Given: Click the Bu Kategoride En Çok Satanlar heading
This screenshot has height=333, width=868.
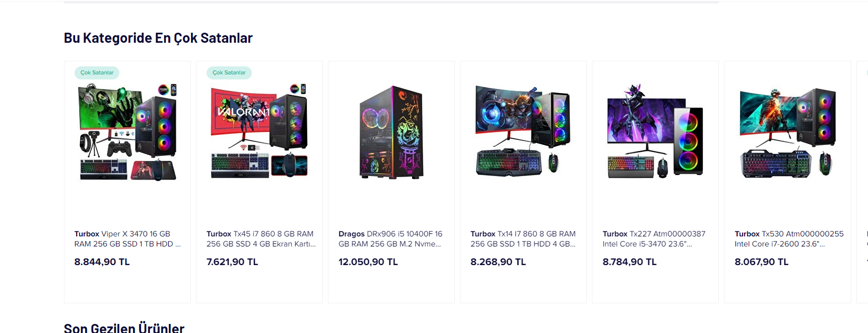Looking at the screenshot, I should [158, 38].
